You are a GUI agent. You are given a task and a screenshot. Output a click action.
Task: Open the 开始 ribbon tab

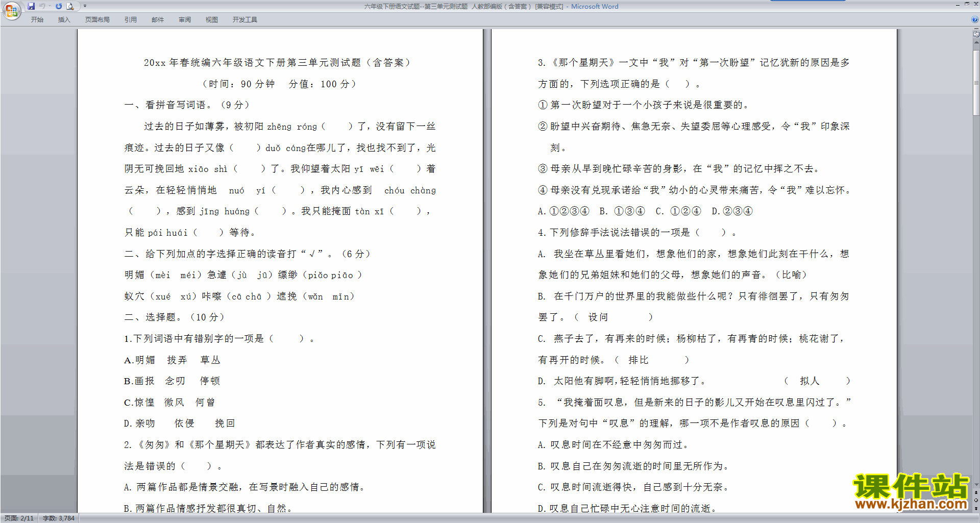(x=37, y=19)
